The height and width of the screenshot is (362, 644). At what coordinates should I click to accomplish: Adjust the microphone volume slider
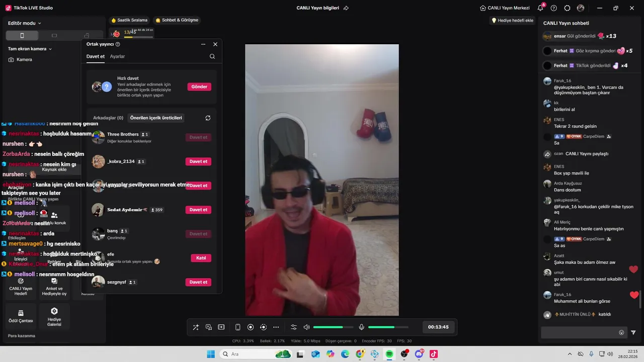coord(388,327)
